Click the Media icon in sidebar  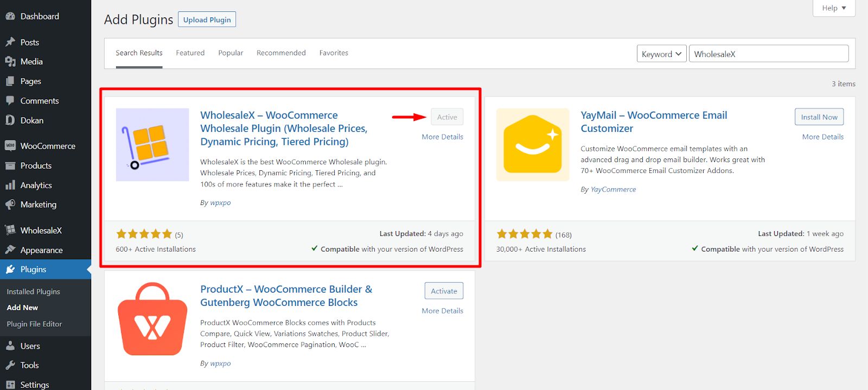tap(10, 62)
